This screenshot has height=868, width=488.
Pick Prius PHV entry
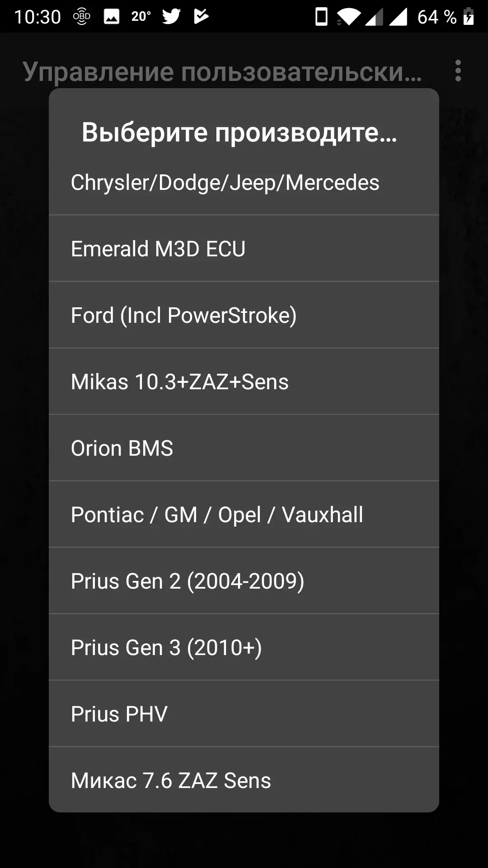point(244,714)
